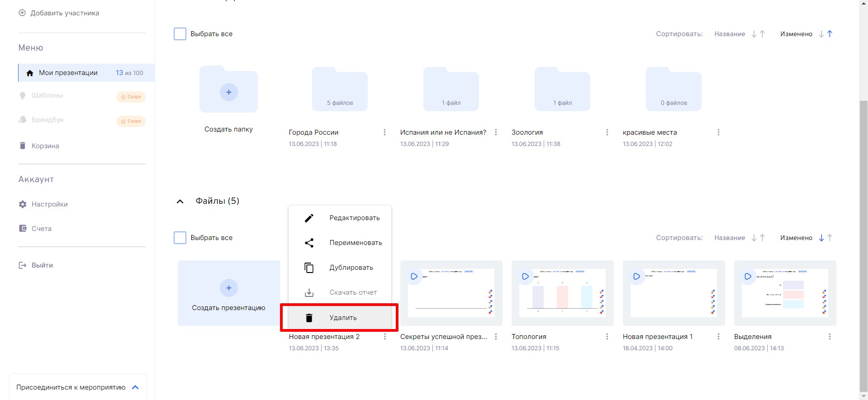Open three-dot menu for Новая презентация 1

pyautogui.click(x=718, y=337)
